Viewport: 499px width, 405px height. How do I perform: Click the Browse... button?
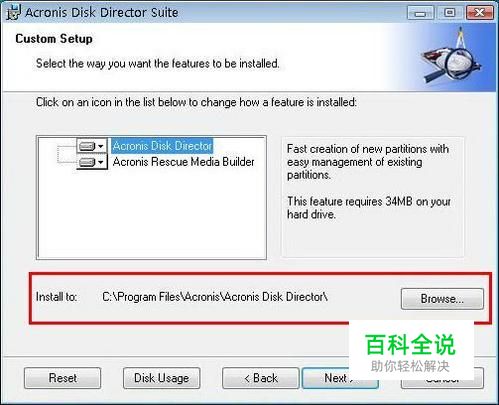click(x=442, y=299)
